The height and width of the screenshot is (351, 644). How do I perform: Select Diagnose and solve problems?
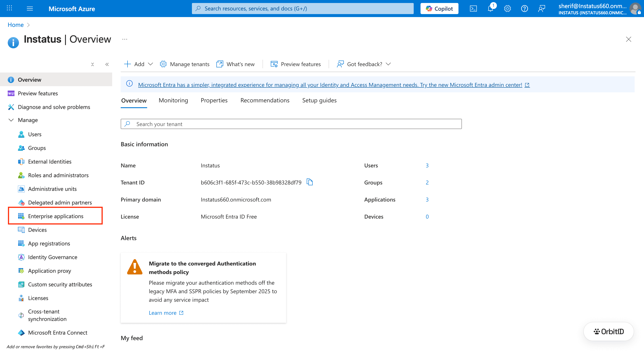click(54, 107)
